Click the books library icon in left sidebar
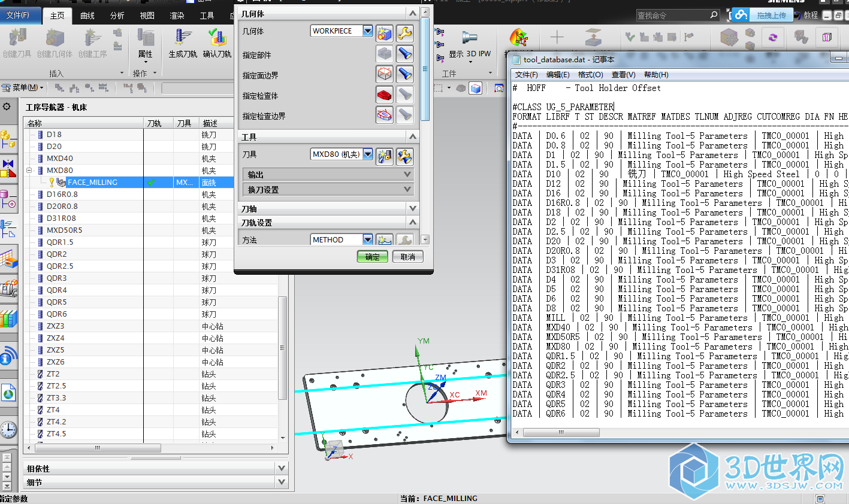This screenshot has width=849, height=504. pos(8,318)
